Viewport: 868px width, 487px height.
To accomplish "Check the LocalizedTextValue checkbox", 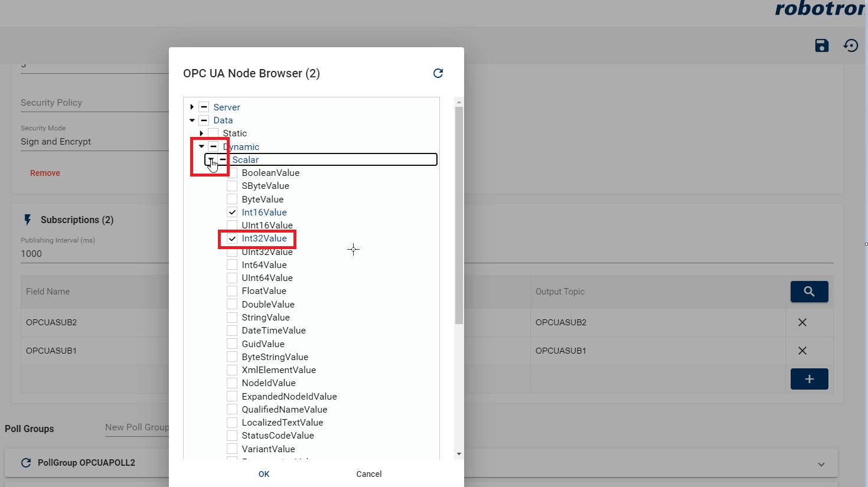I will pyautogui.click(x=232, y=423).
